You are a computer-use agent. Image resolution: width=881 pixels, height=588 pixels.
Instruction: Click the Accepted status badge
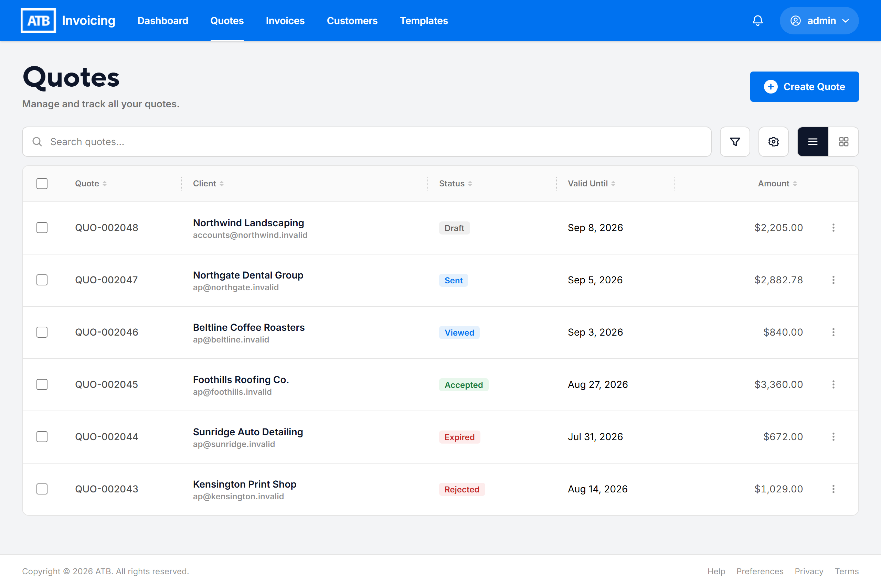click(x=464, y=385)
